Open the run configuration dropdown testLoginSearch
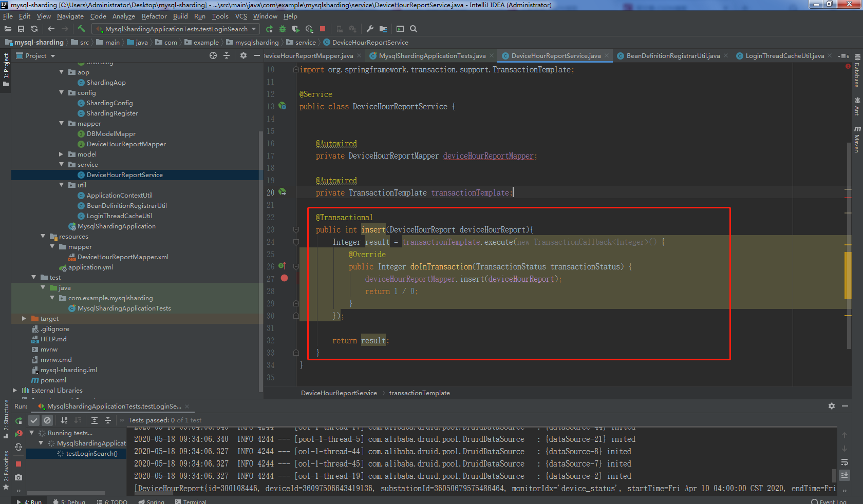Image resolution: width=863 pixels, height=504 pixels. (176, 29)
